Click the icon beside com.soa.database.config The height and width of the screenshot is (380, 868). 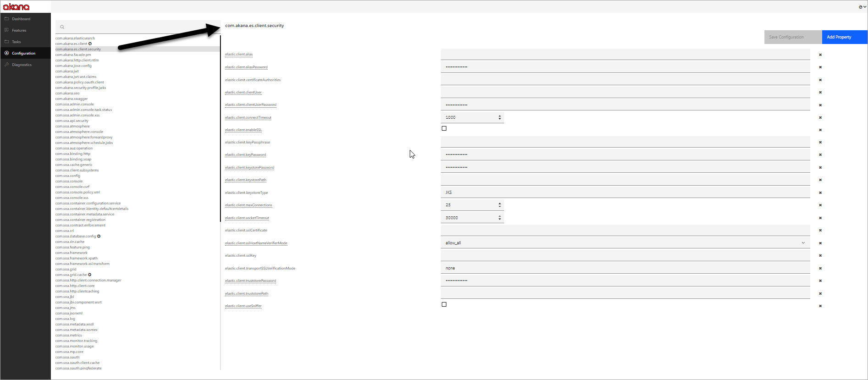click(x=99, y=236)
